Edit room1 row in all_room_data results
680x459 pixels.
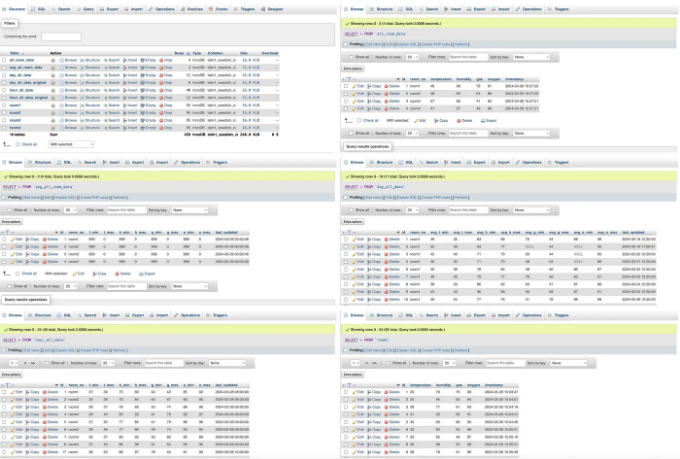click(x=358, y=86)
